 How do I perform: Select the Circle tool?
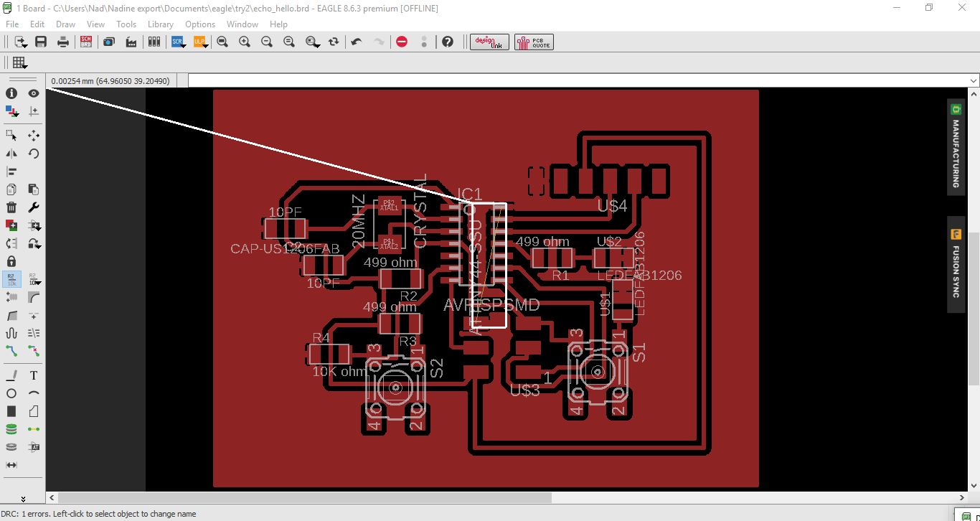(11, 393)
